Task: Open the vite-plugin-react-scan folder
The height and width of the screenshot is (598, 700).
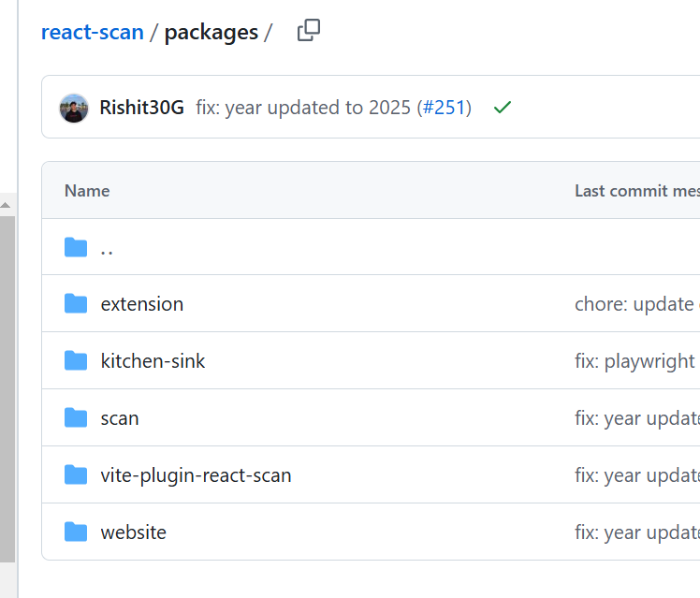Action: click(x=196, y=475)
